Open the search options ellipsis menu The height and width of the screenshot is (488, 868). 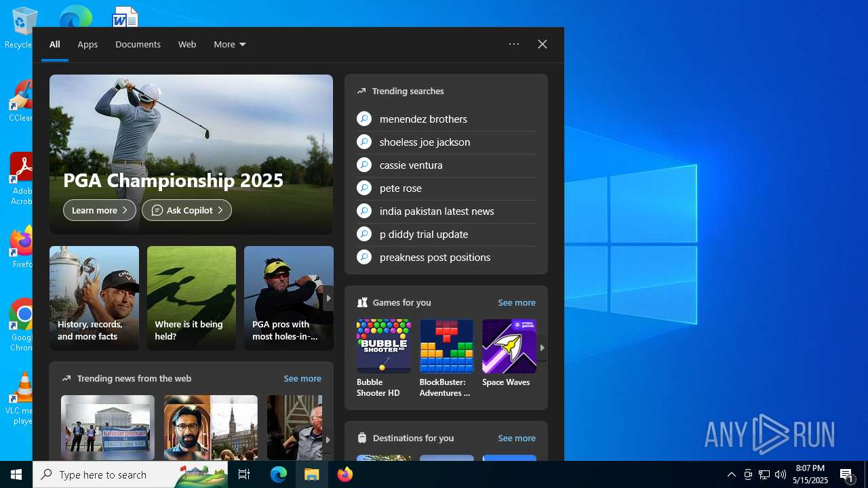[x=514, y=44]
